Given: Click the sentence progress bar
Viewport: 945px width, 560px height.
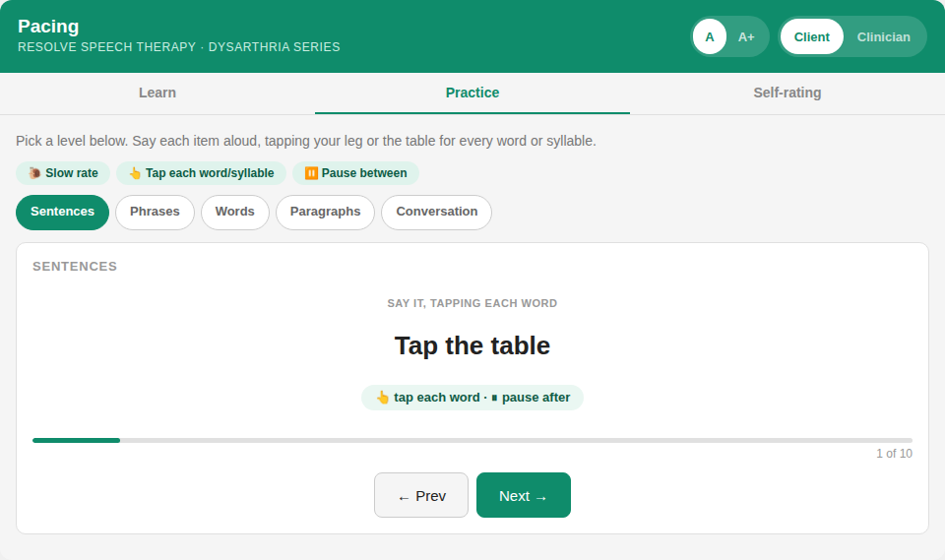Looking at the screenshot, I should click(x=472, y=441).
